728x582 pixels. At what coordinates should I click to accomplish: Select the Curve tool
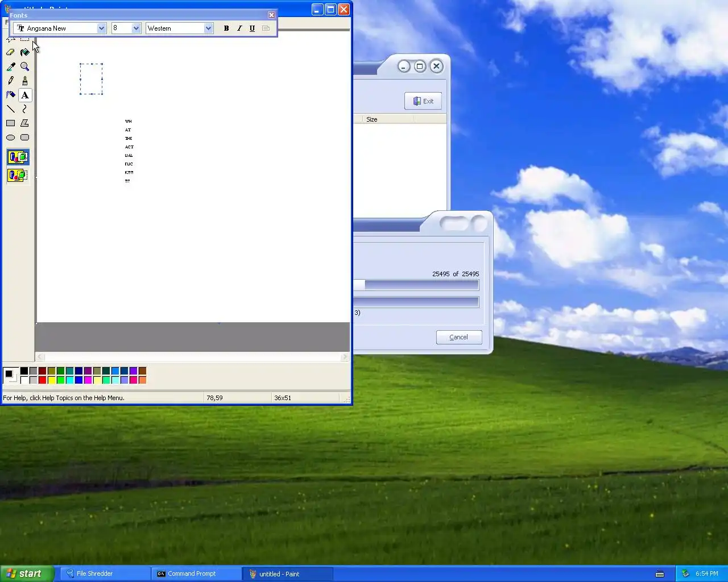click(24, 109)
